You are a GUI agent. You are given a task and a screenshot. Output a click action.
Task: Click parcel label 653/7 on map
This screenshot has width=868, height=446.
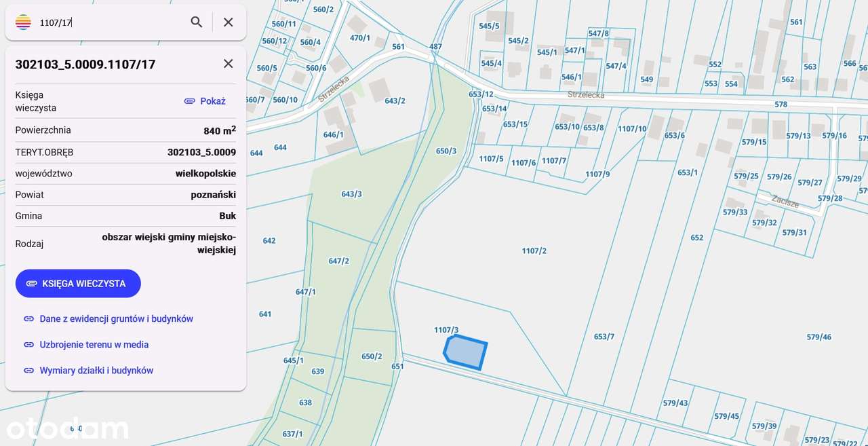[604, 337]
